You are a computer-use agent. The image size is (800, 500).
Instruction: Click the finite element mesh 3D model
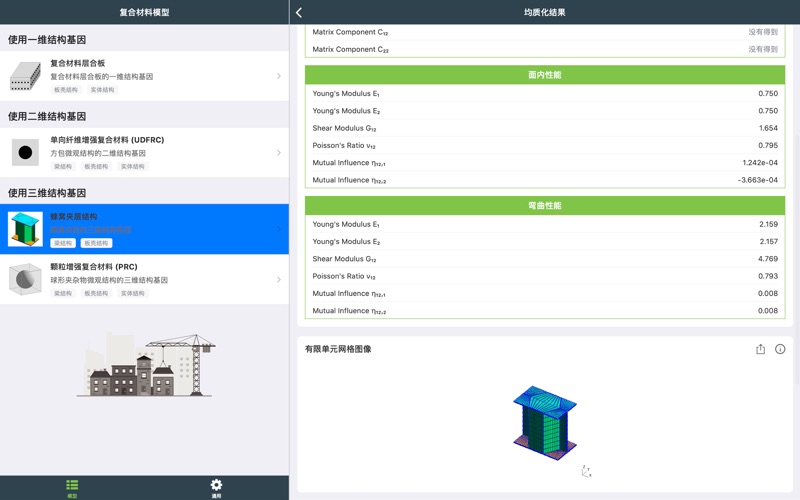(x=545, y=415)
